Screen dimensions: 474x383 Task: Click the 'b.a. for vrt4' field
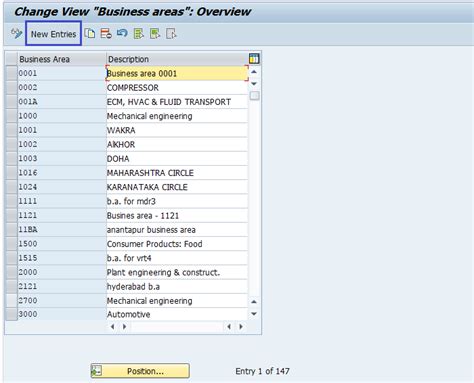click(177, 258)
